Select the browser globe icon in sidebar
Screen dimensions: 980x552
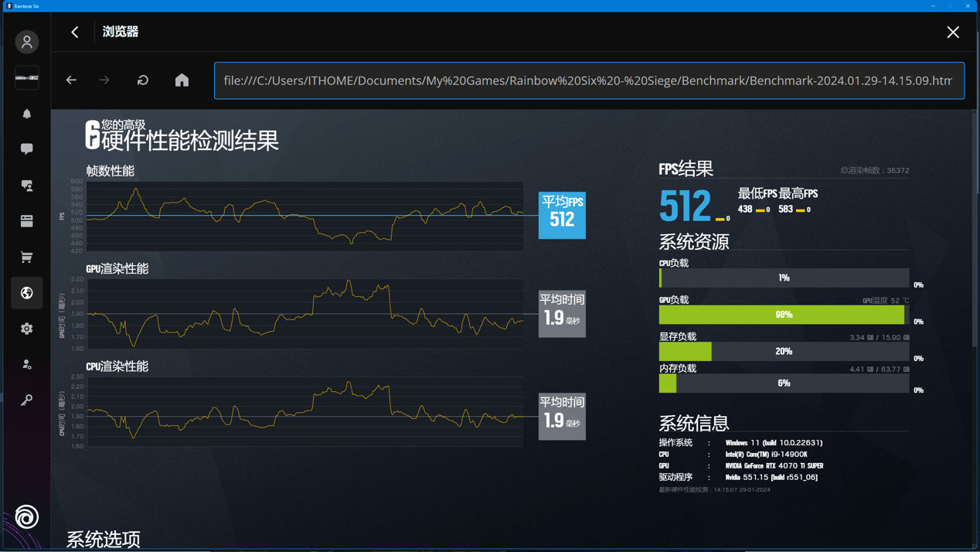(27, 293)
